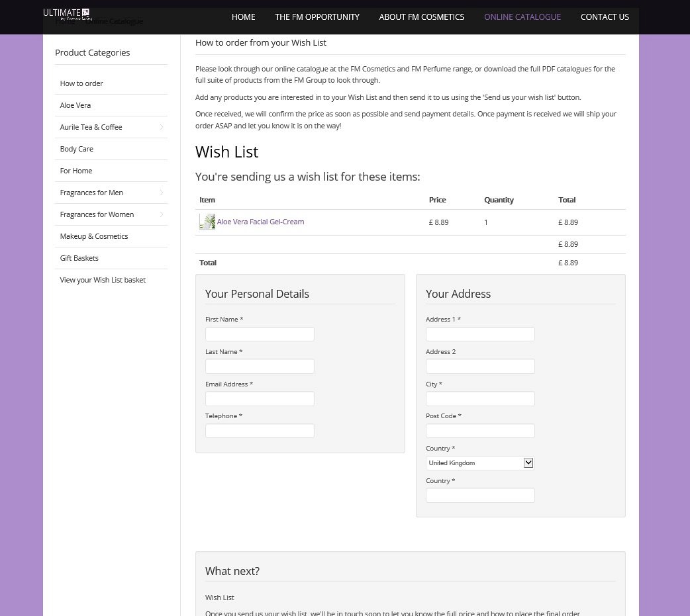Open the Contact Us page
Image resolution: width=690 pixels, height=616 pixels.
(605, 17)
